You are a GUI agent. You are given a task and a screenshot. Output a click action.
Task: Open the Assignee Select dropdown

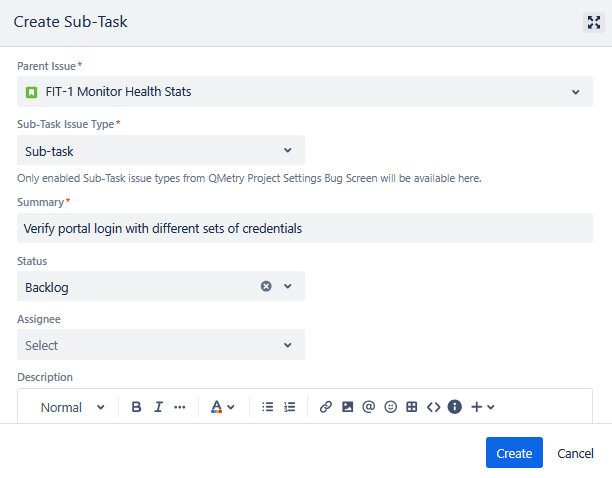point(161,345)
